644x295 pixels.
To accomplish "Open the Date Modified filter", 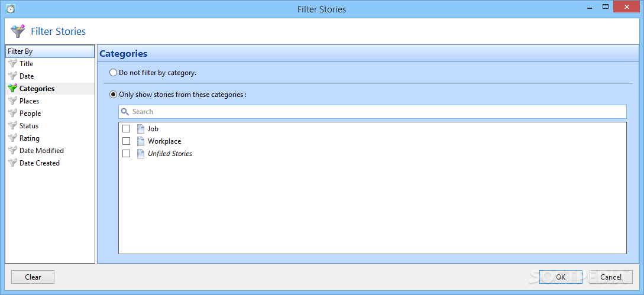I will click(50, 151).
